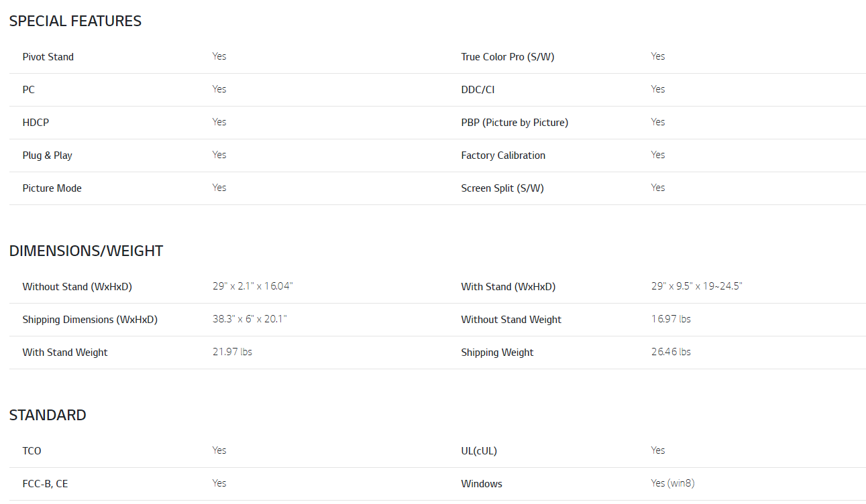The height and width of the screenshot is (504, 866).
Task: Click the DDC/CI spec label
Action: [478, 90]
